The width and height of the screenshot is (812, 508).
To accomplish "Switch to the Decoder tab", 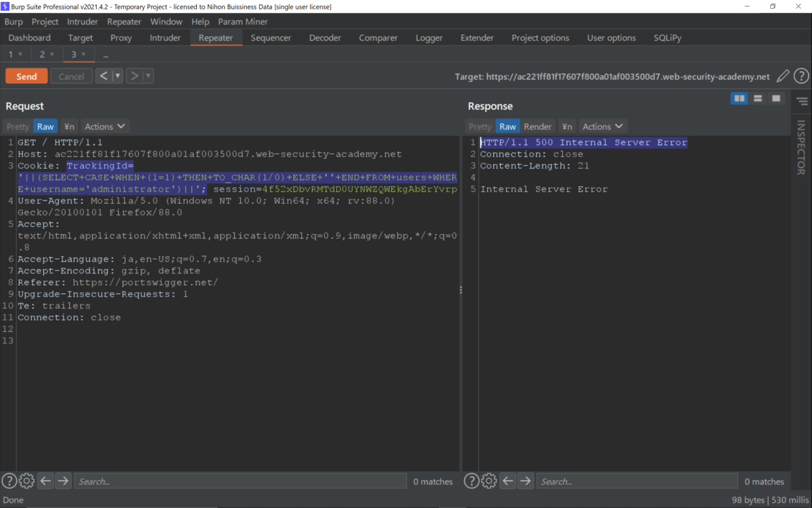I will [x=325, y=38].
